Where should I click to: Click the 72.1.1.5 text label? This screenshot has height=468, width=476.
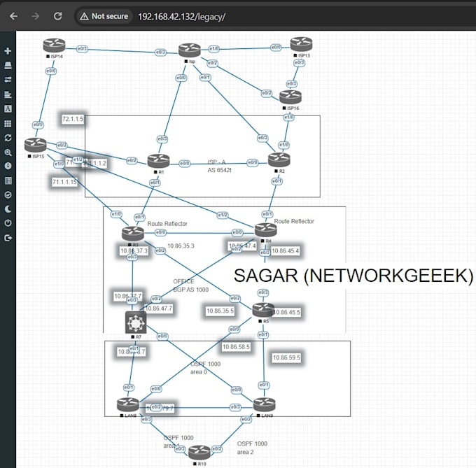click(73, 119)
